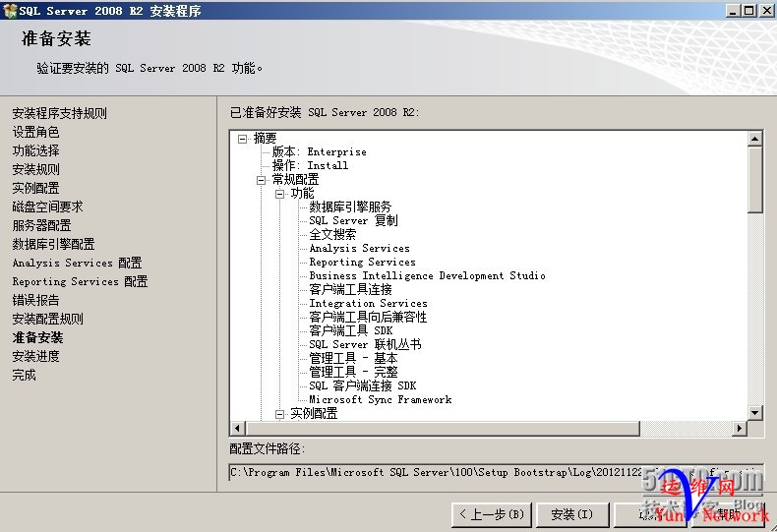The width and height of the screenshot is (777, 532).
Task: Select 磁盘空间要求 step in sidebar
Action: (x=47, y=207)
